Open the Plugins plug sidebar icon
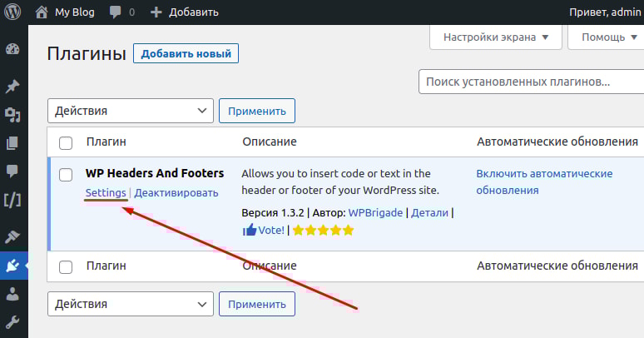This screenshot has height=338, width=644. [12, 266]
